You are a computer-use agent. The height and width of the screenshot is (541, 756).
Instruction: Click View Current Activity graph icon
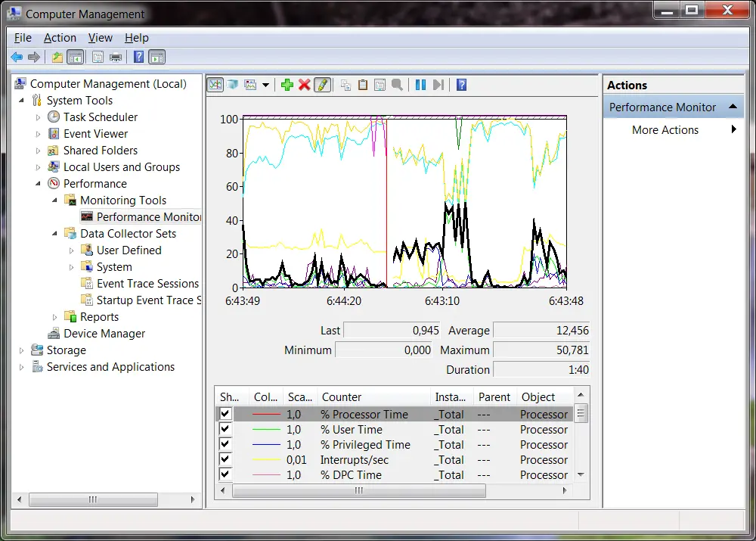pos(215,85)
